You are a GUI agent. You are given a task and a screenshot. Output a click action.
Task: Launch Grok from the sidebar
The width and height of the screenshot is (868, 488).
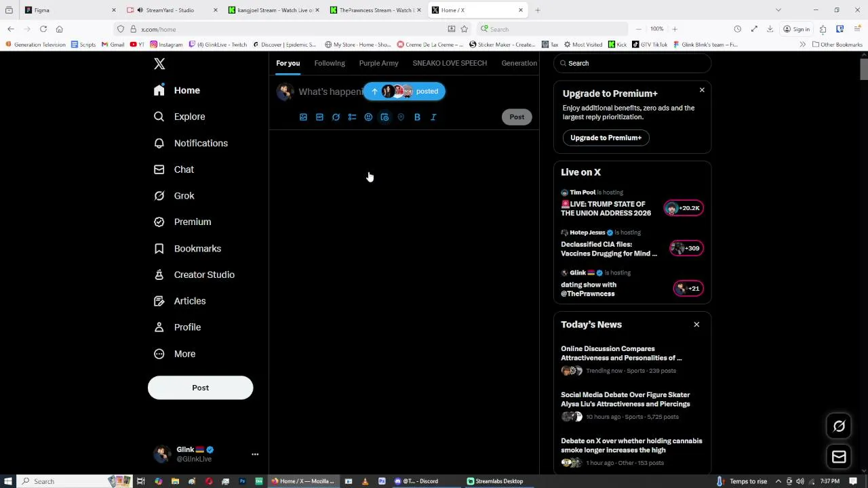pyautogui.click(x=174, y=196)
